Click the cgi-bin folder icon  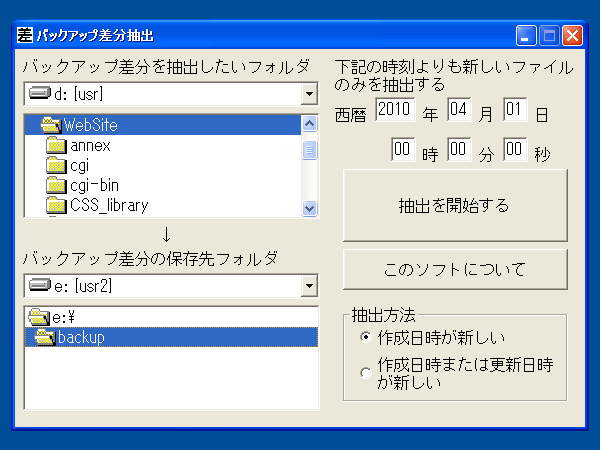click(x=56, y=185)
